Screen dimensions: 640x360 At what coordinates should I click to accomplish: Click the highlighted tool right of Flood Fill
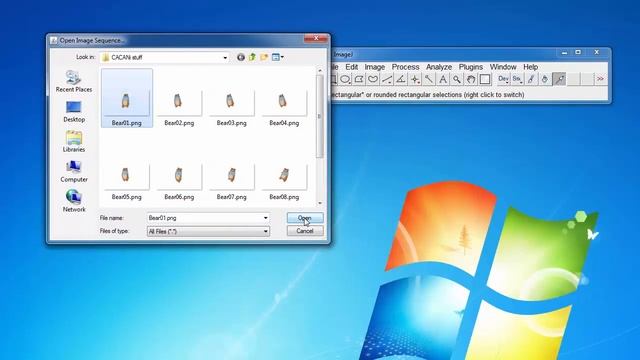559,79
